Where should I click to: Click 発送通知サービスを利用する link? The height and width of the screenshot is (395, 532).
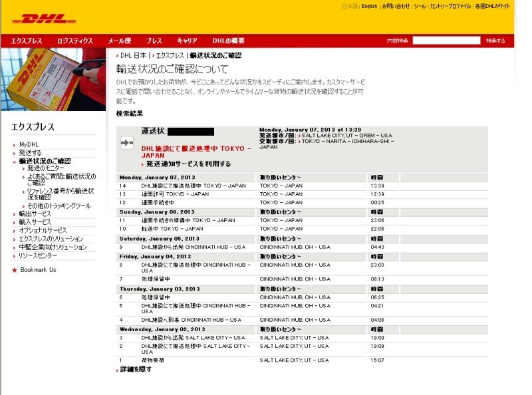click(188, 164)
